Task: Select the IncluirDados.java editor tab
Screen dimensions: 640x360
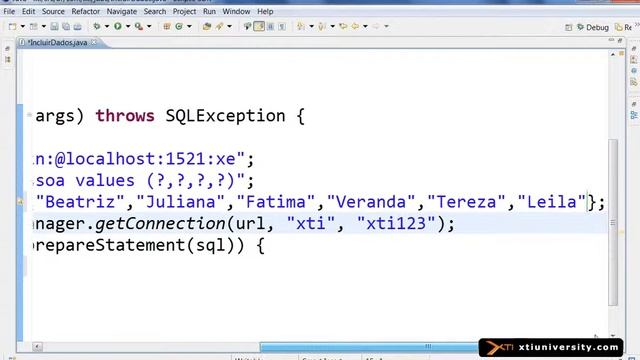Action: 57,42
